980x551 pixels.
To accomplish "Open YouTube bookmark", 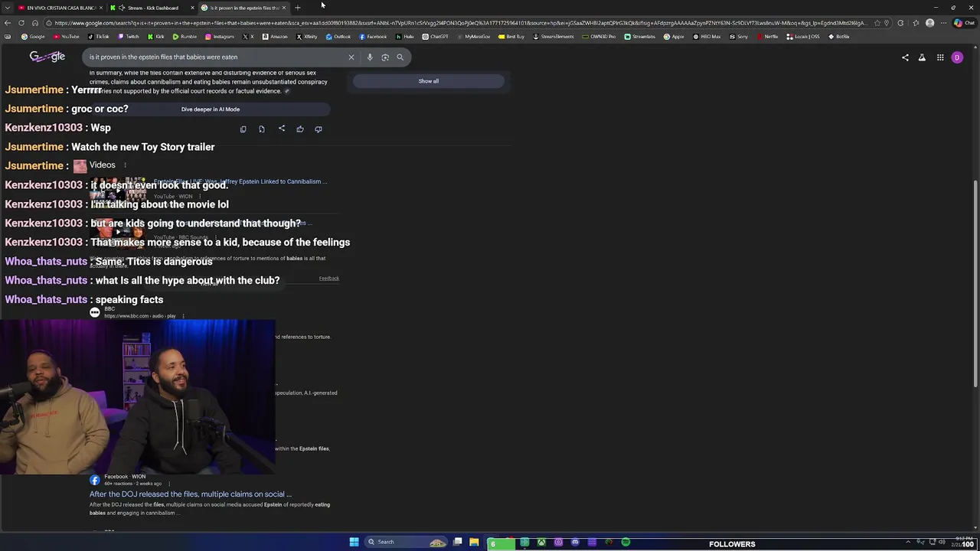I will [66, 37].
